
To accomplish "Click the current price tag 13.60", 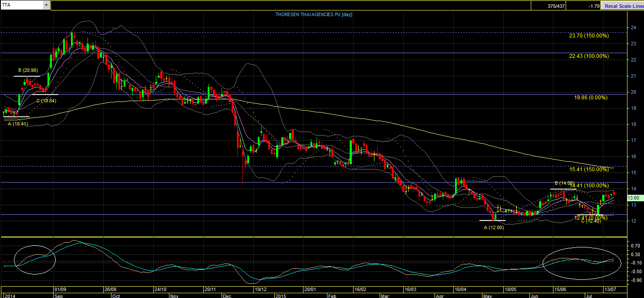I will 634,197.
